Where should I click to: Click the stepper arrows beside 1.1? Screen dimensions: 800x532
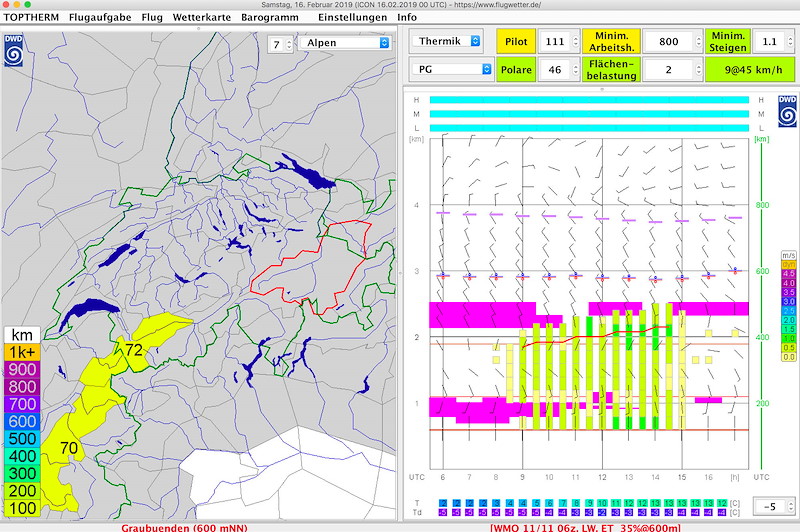[x=790, y=41]
